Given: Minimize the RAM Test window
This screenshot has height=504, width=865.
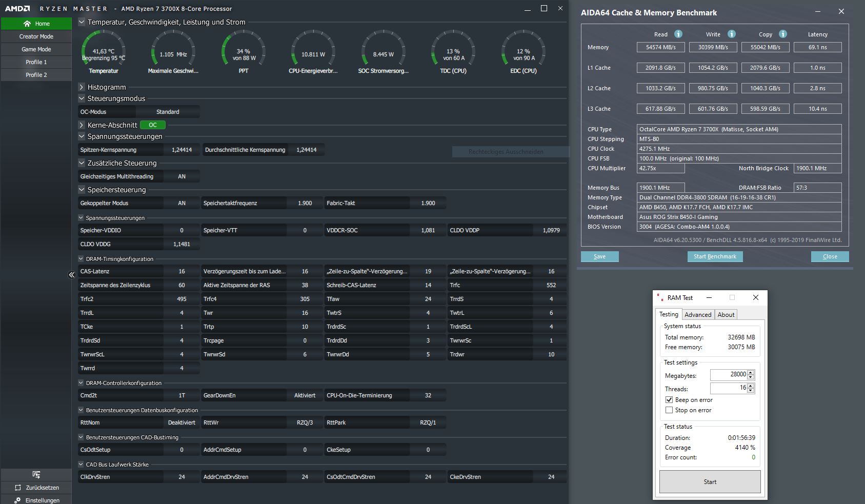Looking at the screenshot, I should click(709, 297).
